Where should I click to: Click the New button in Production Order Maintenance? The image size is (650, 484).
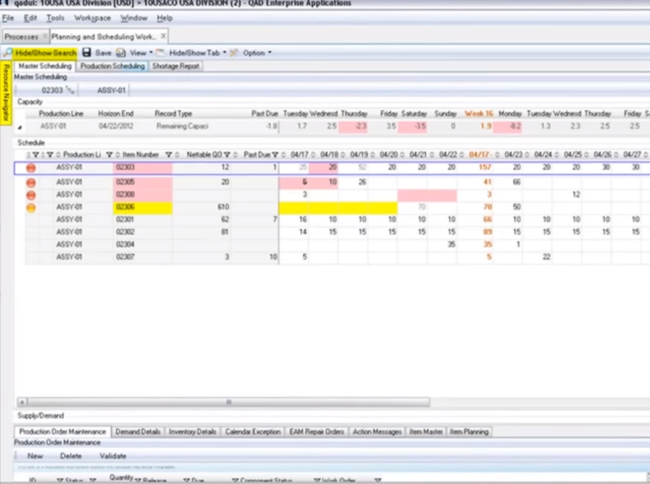pyautogui.click(x=35, y=455)
